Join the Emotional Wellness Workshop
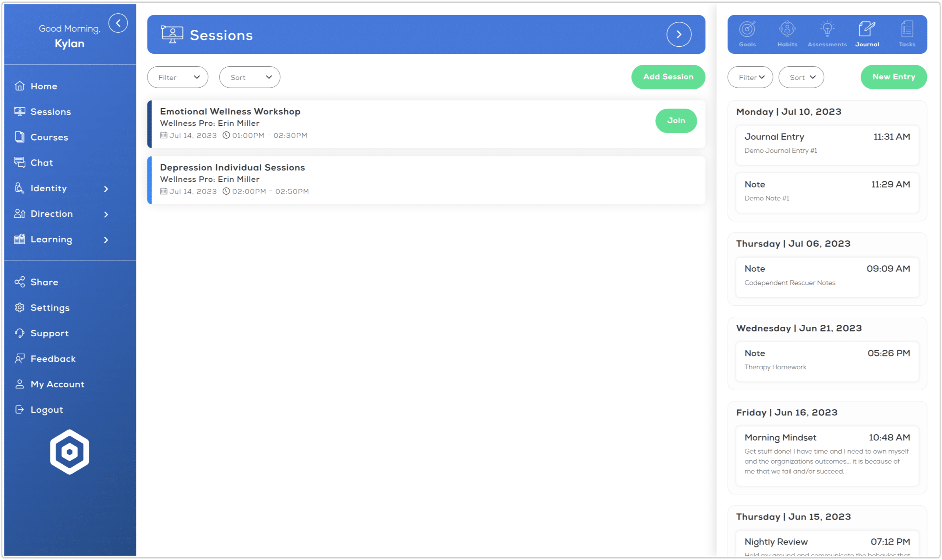This screenshot has height=560, width=942. click(x=676, y=121)
